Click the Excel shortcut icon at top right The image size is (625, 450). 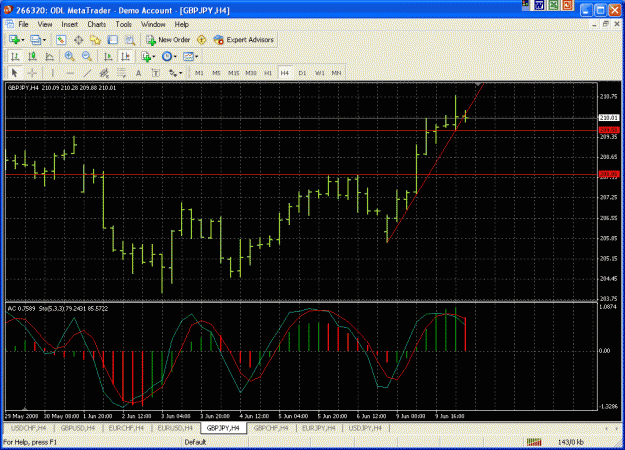point(553,5)
